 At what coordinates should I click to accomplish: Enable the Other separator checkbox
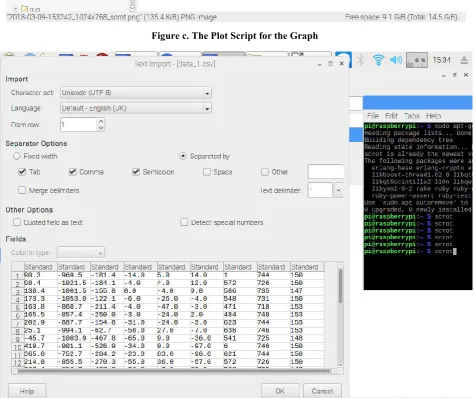265,172
